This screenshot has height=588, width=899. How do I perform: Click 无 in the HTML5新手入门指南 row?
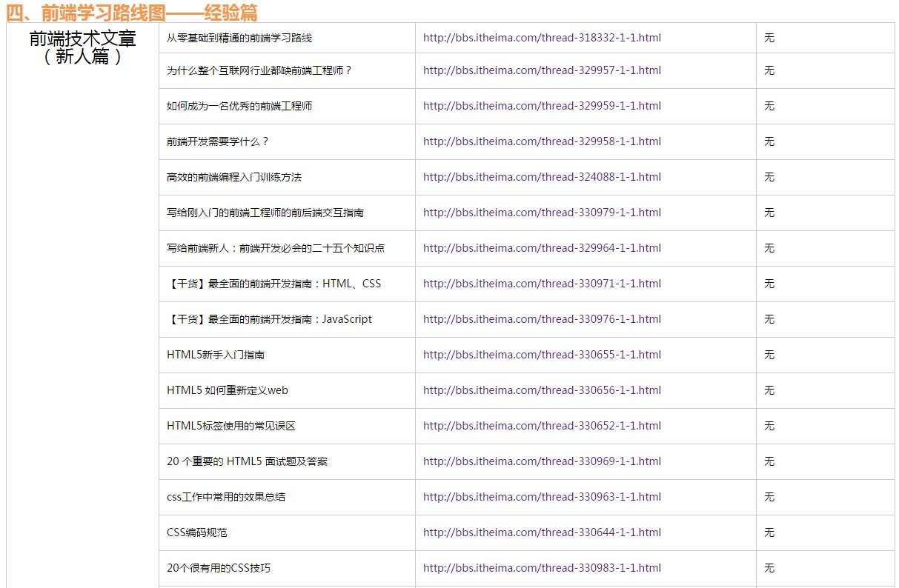point(769,355)
